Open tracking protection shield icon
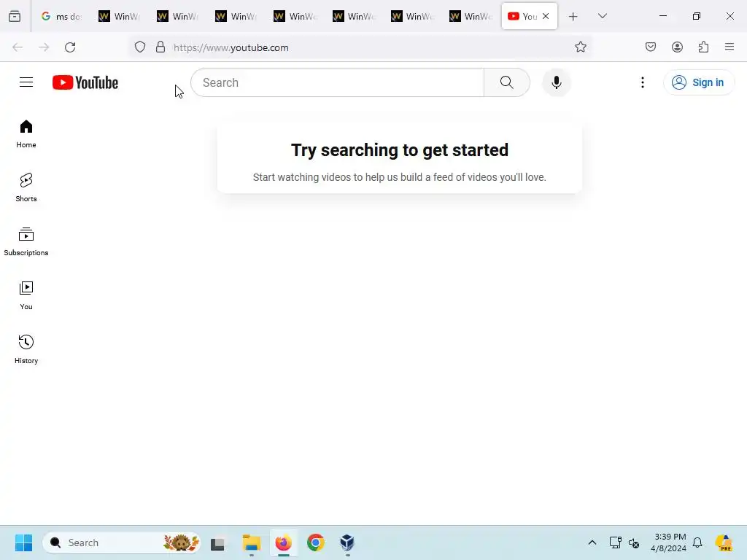 [139, 47]
